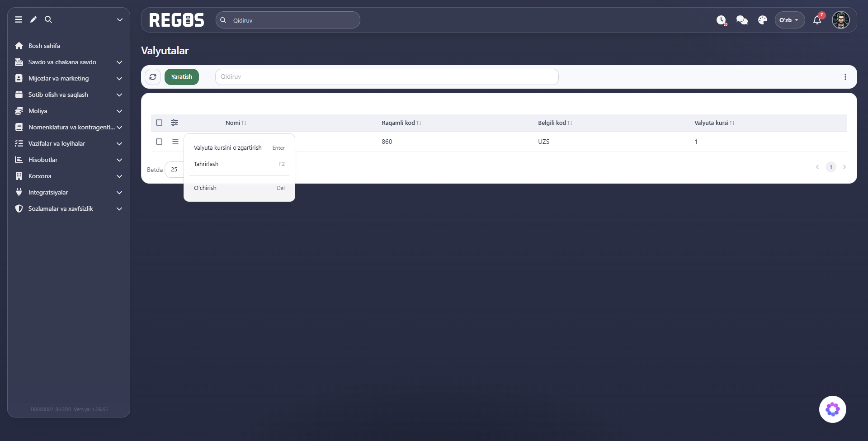
Task: Expand Savdo va chakana savdo section
Action: click(69, 62)
